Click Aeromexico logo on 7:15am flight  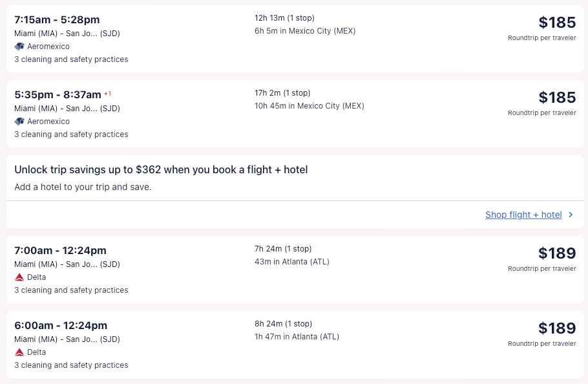19,47
